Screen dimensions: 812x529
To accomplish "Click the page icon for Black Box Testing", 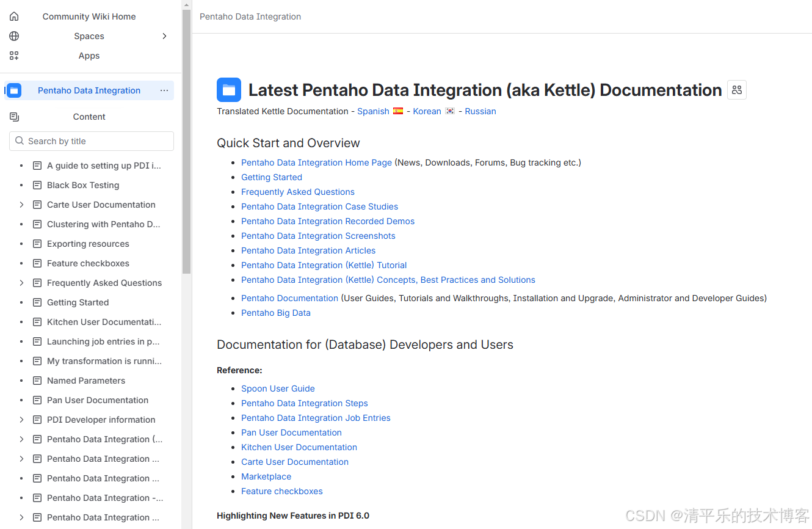I will (37, 185).
